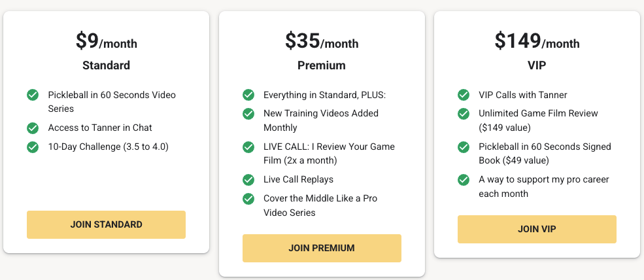Click the Join Premium button
Screen dimensions: 644x280
[322, 248]
